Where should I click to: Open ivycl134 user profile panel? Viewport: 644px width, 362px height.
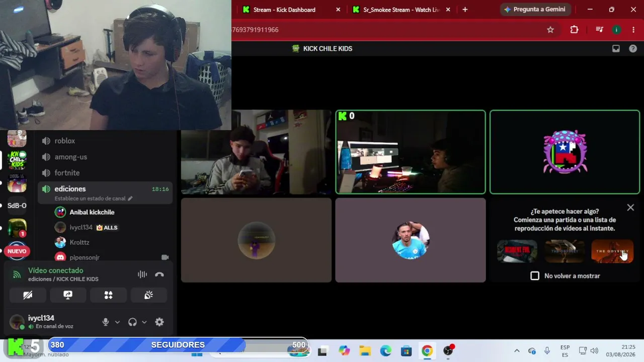click(x=43, y=322)
